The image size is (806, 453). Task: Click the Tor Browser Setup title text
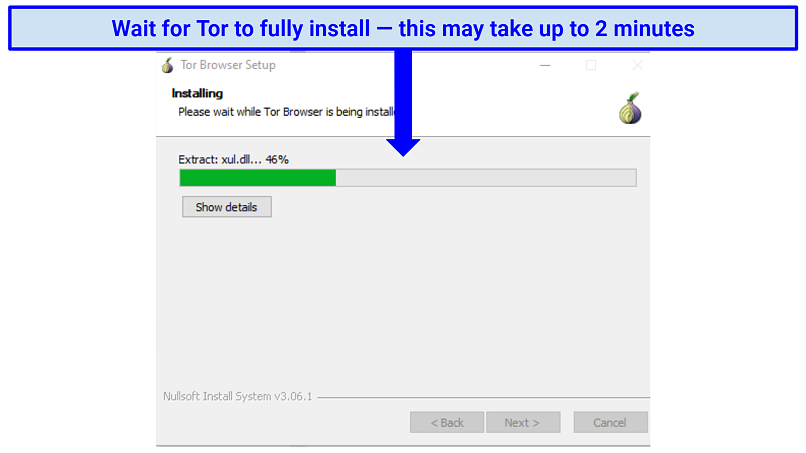[x=228, y=65]
